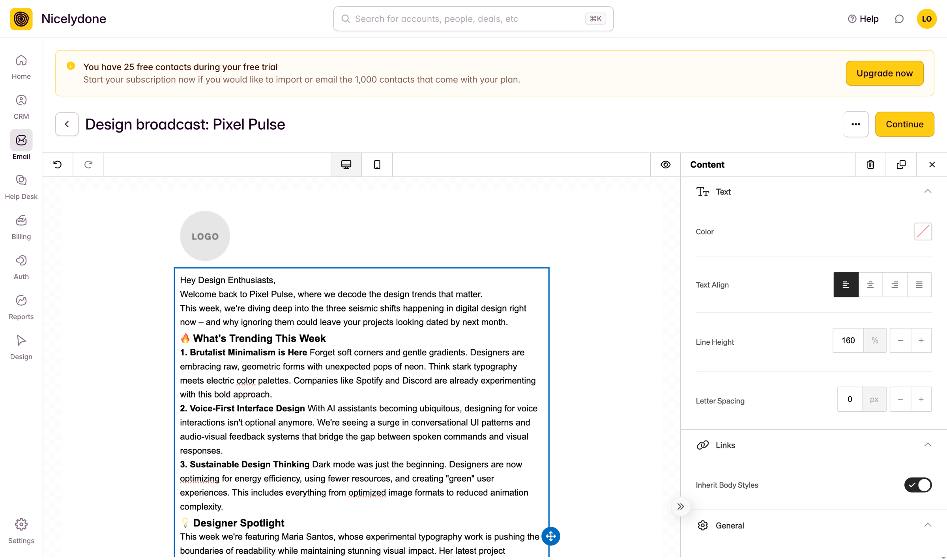Click the Line Height percent unit box
Image resolution: width=947 pixels, height=560 pixels.
click(875, 340)
